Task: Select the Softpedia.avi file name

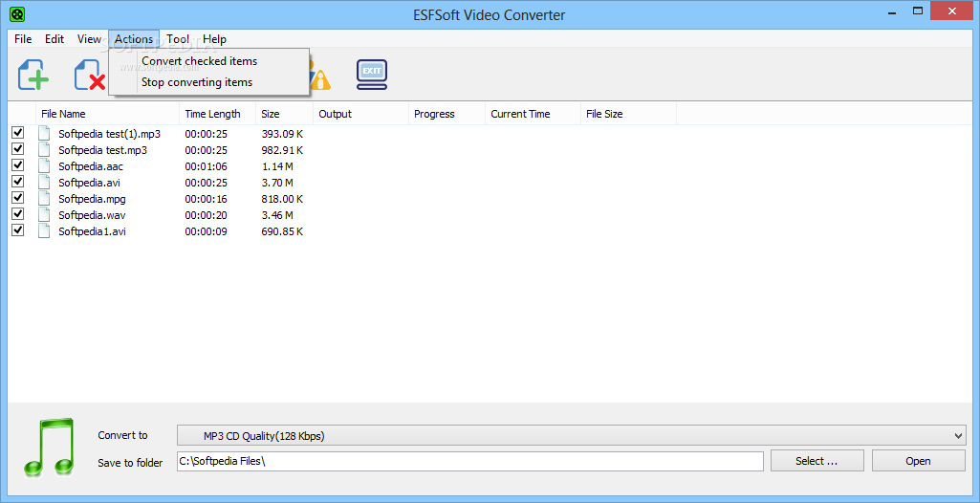Action: click(x=89, y=183)
